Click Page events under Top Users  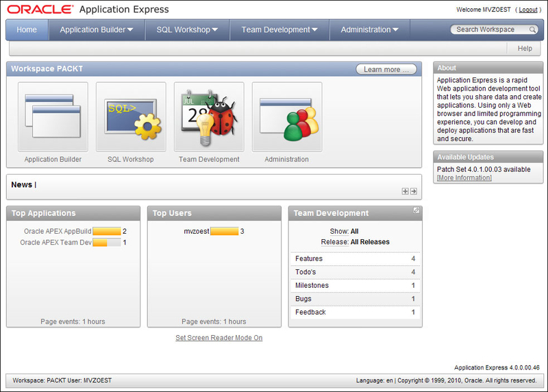[214, 321]
